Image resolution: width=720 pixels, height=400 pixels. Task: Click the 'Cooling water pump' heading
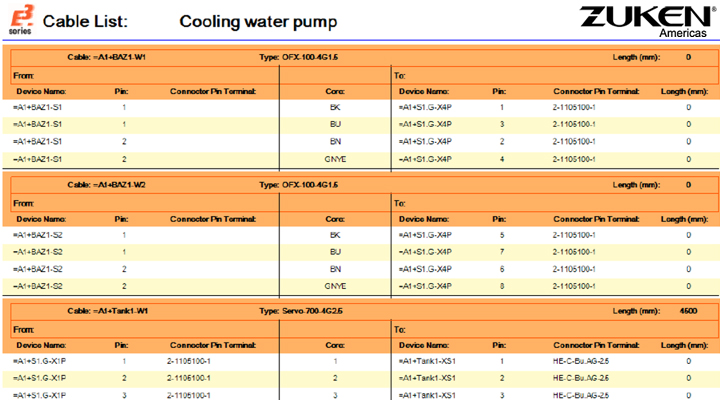(x=257, y=21)
